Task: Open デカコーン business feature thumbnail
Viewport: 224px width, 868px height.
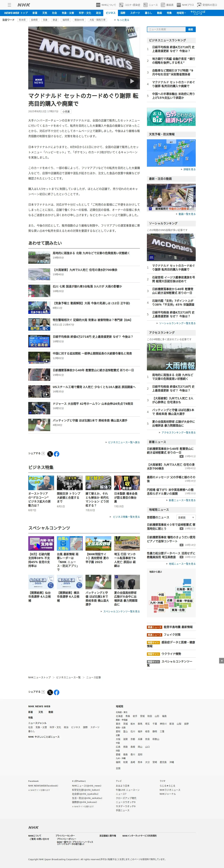Action: [41, 483]
